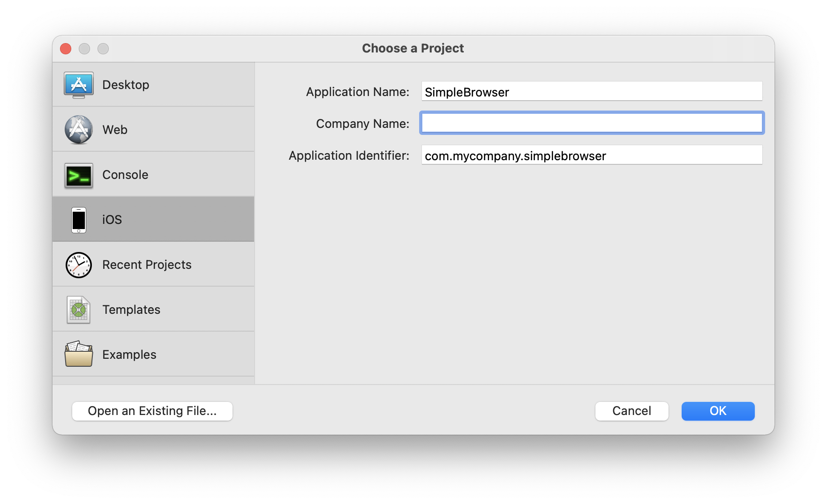
Task: Focus the Company Name input field
Action: [x=592, y=123]
